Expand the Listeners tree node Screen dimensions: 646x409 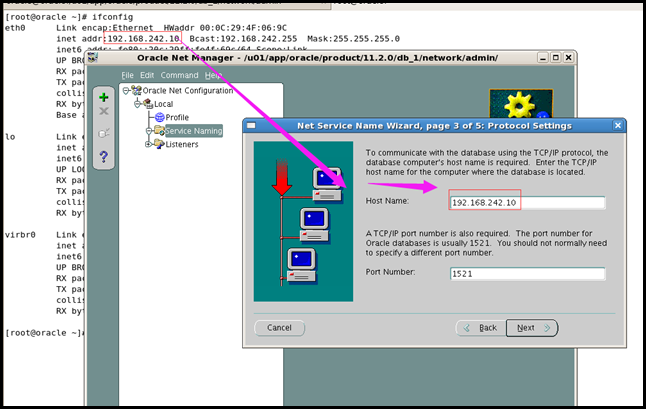[x=148, y=144]
